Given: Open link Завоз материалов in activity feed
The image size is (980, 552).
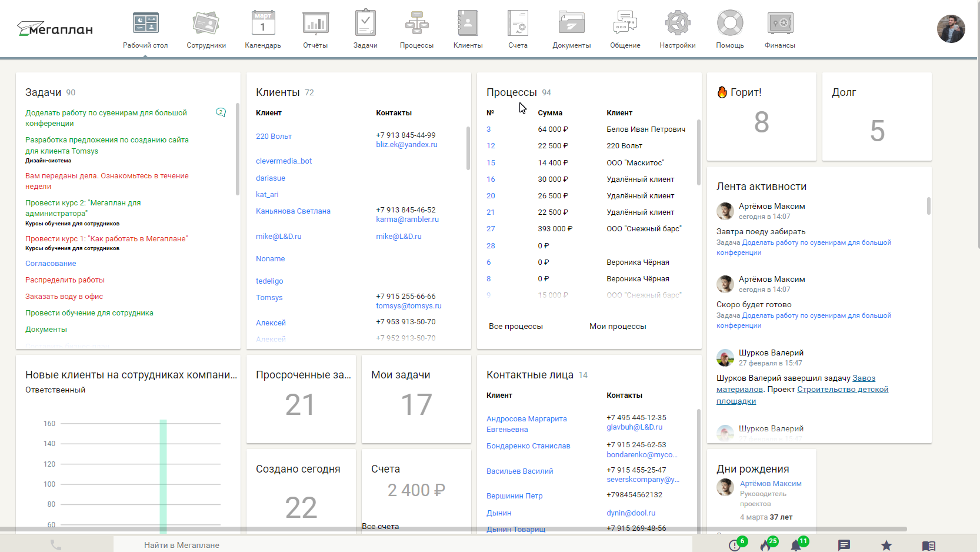Looking at the screenshot, I should click(x=796, y=384).
